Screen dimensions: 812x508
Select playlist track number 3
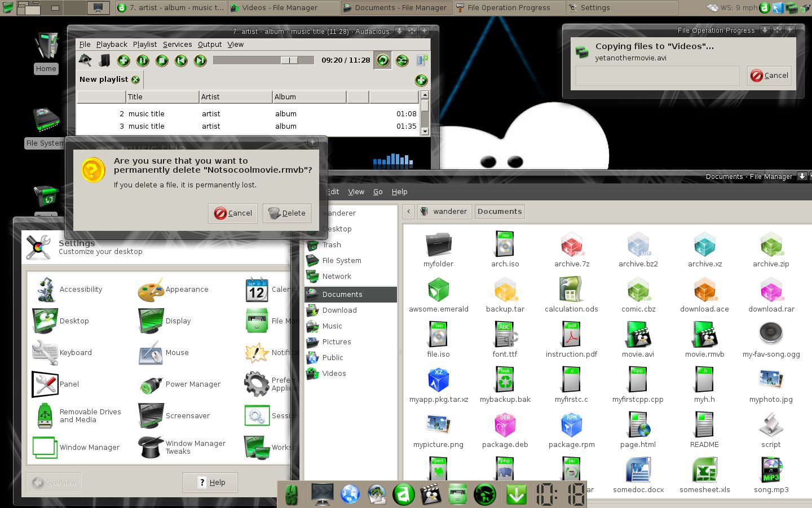tap(248, 126)
